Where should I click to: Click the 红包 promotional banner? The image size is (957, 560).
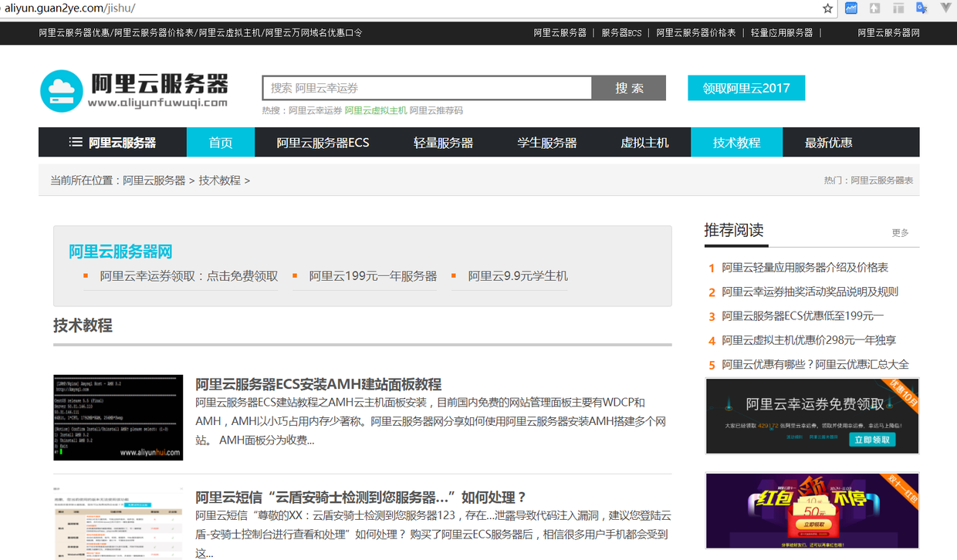pos(812,511)
